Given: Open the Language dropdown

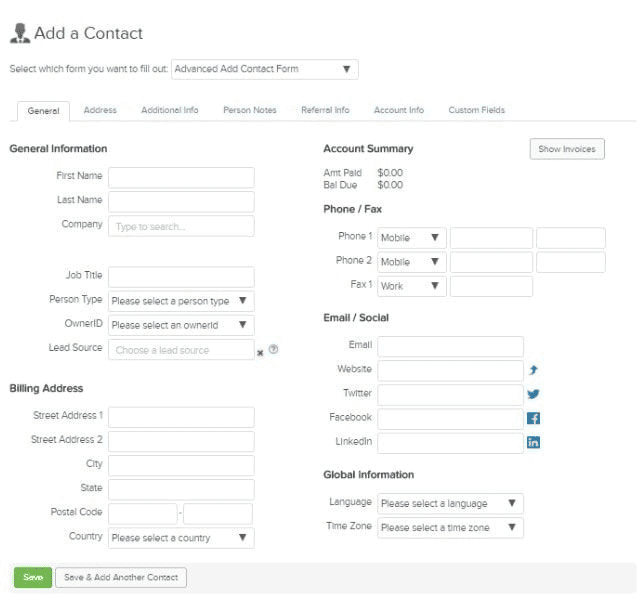Looking at the screenshot, I should tap(450, 503).
